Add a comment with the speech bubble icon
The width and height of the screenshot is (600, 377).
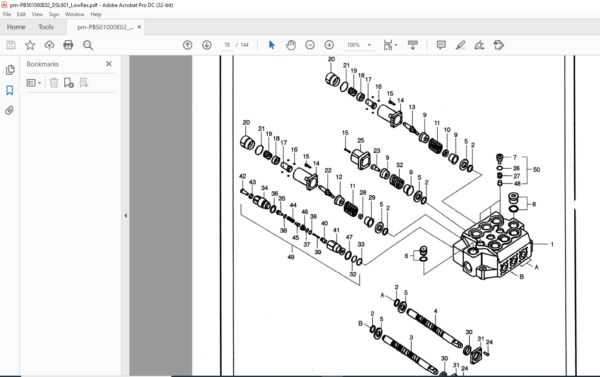click(441, 45)
